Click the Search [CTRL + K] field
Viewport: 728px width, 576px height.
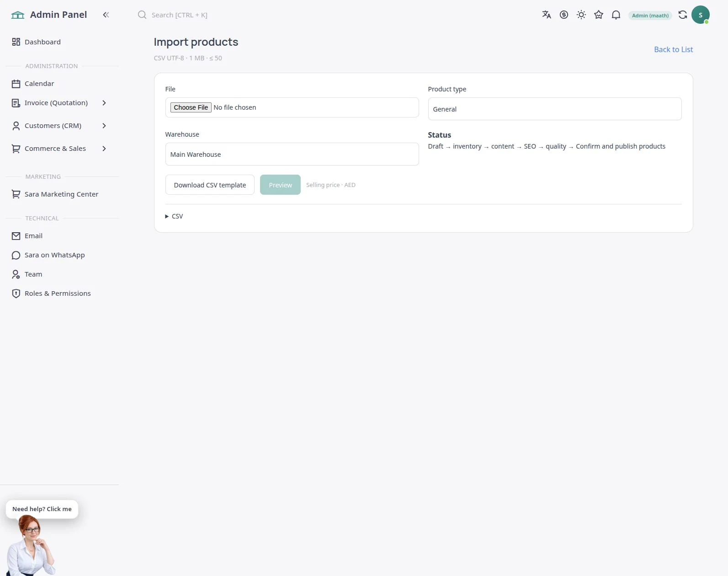coord(179,15)
